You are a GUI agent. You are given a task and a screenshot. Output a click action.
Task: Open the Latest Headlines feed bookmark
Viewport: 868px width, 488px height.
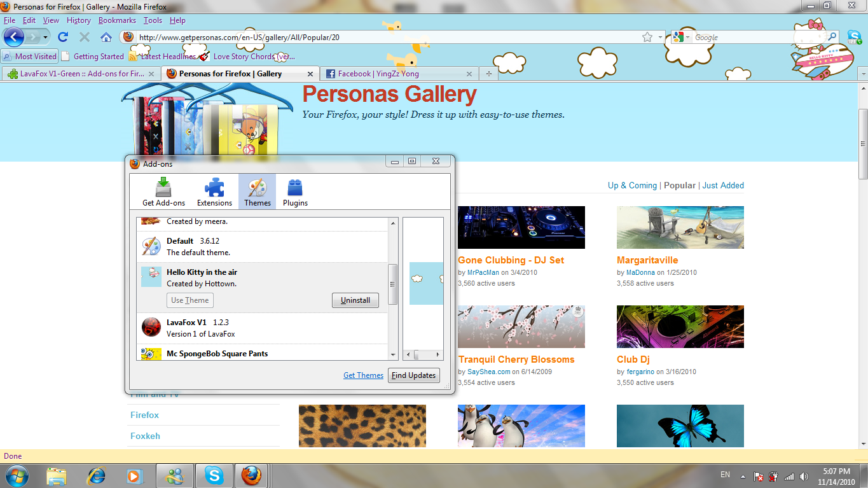[162, 56]
